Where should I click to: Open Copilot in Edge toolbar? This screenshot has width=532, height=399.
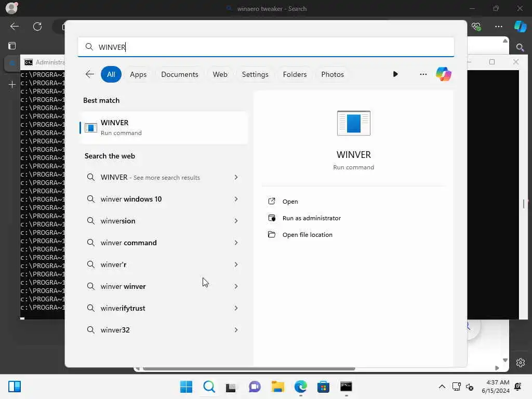[x=520, y=26]
